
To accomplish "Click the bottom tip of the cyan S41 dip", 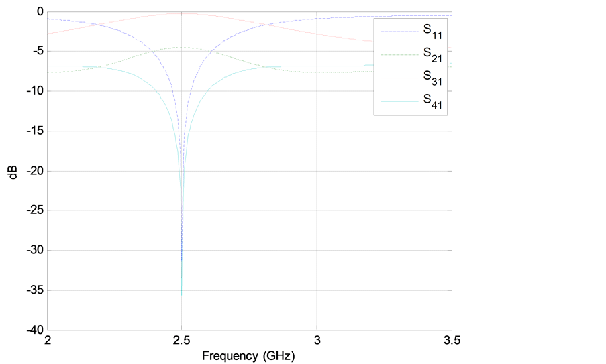I will coord(182,295).
